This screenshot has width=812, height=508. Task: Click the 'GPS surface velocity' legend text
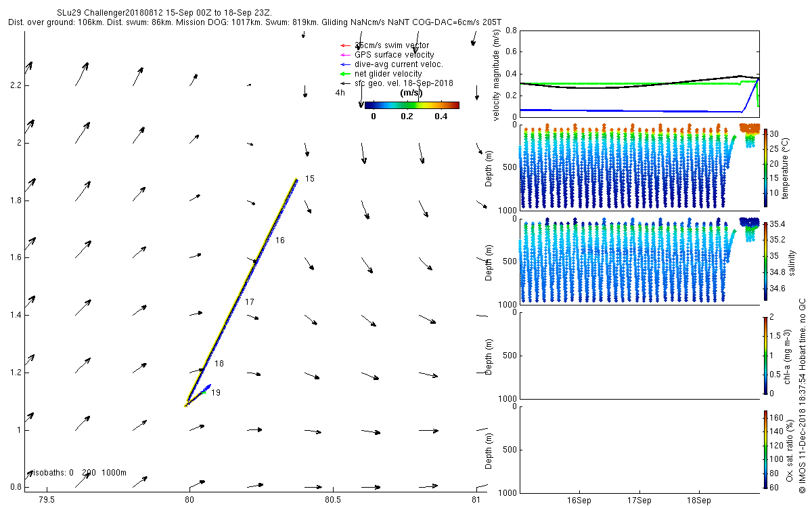click(394, 55)
